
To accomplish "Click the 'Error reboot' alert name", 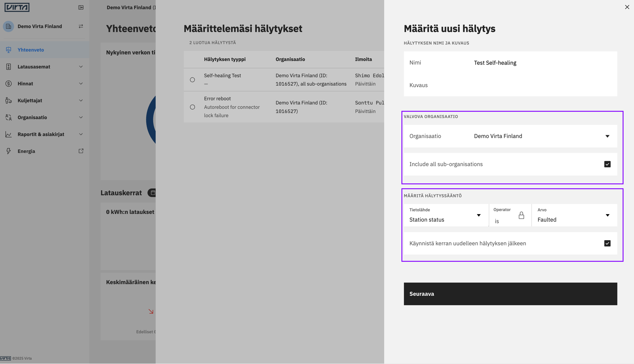I will pos(217,98).
